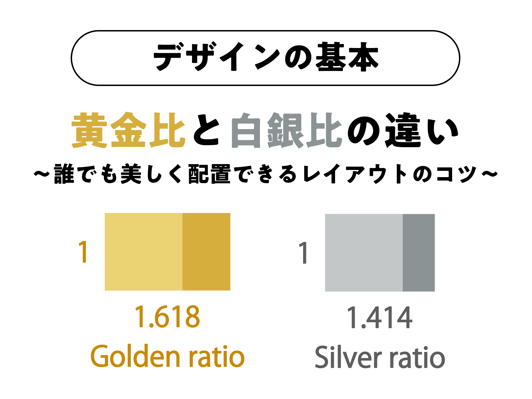Select the dark gray rectangle block

[x=418, y=253]
